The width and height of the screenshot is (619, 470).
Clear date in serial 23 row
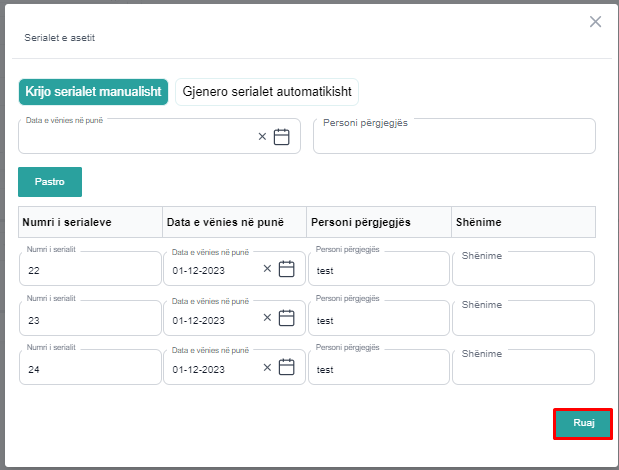pos(267,318)
